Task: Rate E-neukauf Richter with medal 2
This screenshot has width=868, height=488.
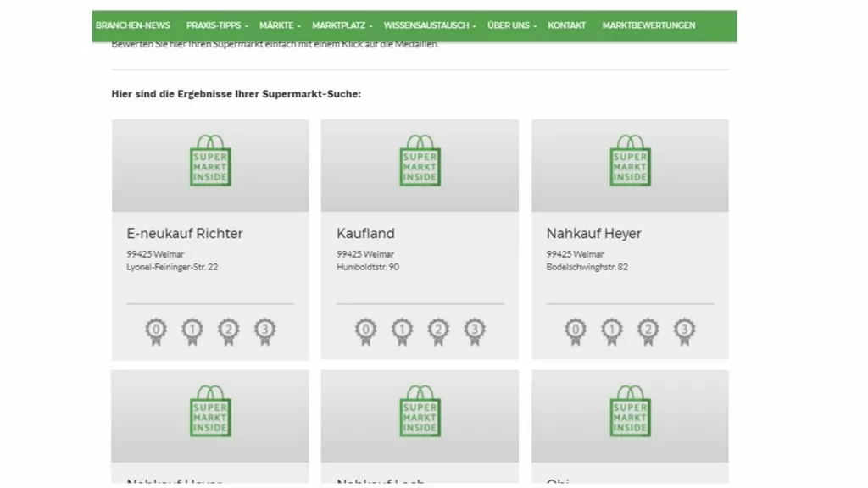Action: [x=229, y=331]
